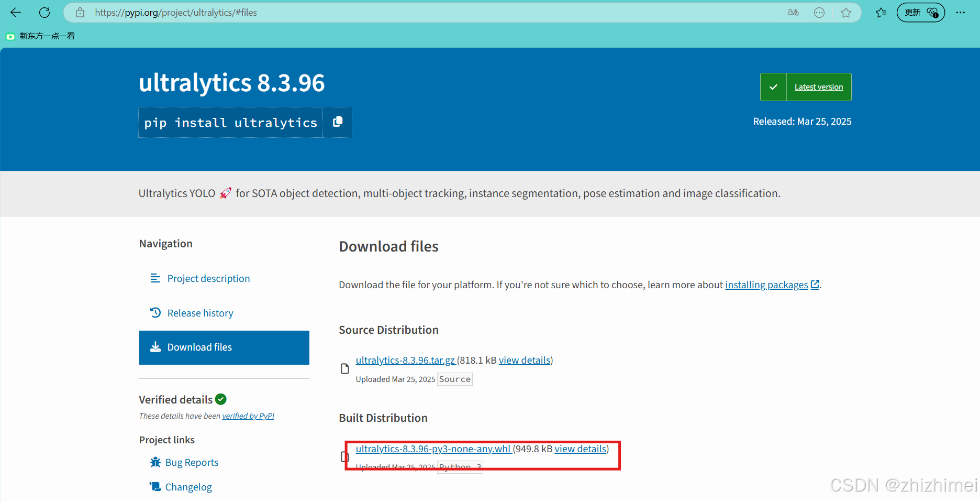Viewport: 980px width, 502px height.
Task: Click the ultralytics 8.3.96 page title
Action: pos(232,83)
